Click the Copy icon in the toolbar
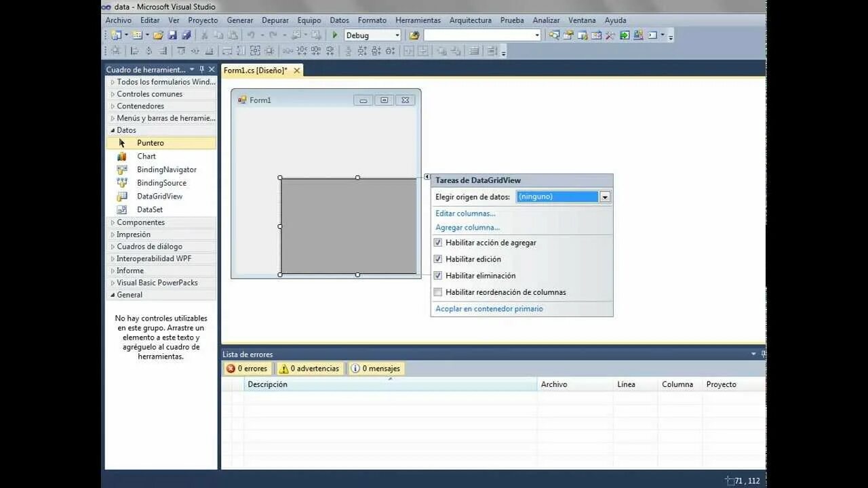Viewport: 868px width, 488px height. pyautogui.click(x=218, y=35)
